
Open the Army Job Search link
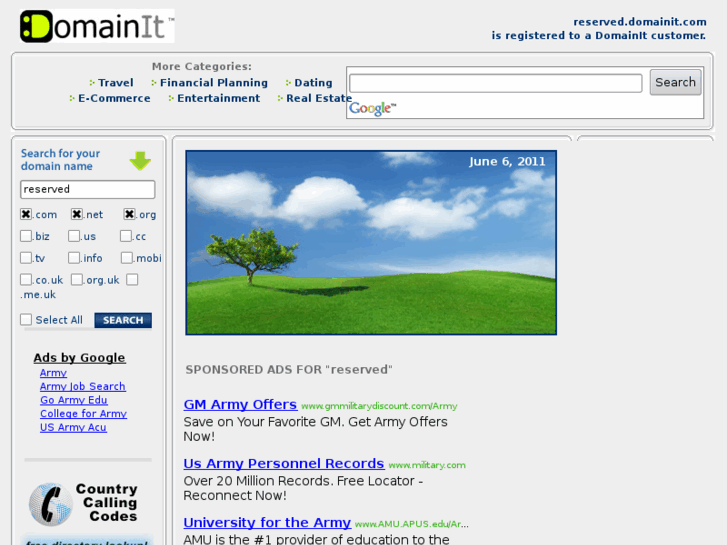(x=83, y=386)
